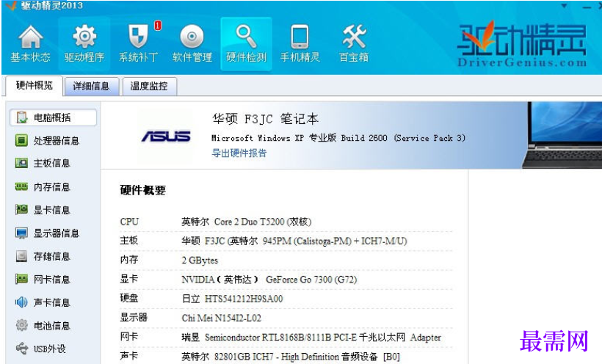Open the 手机精灵 phone icon
Image resolution: width=602 pixels, height=364 pixels.
click(300, 37)
